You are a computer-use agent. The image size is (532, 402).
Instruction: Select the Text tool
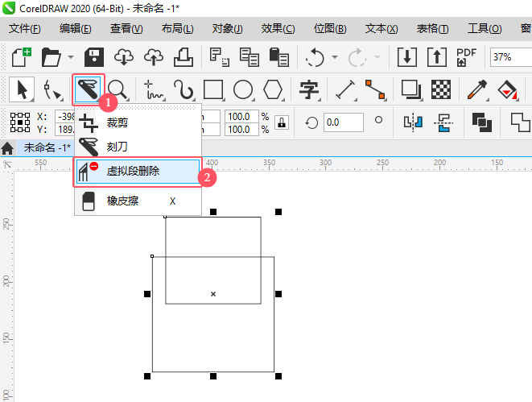pyautogui.click(x=309, y=89)
